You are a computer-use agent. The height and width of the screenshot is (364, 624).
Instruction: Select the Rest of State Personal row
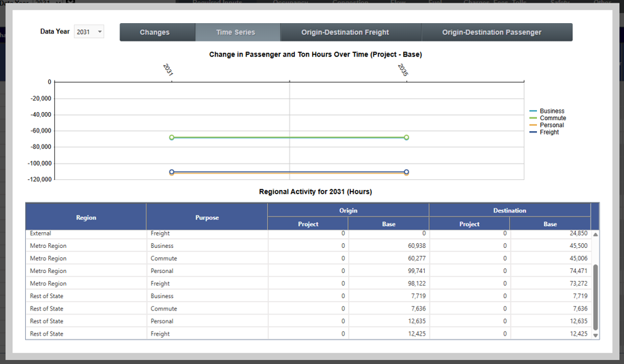pyautogui.click(x=309, y=321)
